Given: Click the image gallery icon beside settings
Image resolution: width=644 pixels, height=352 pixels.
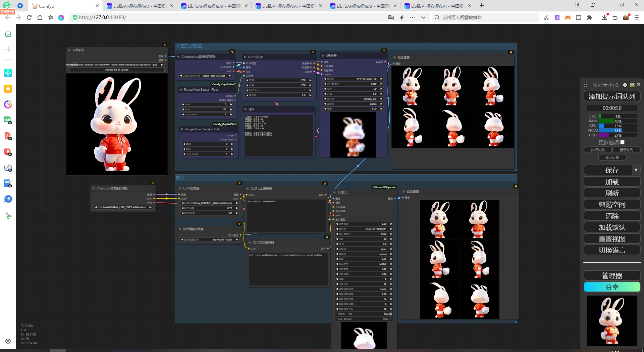Looking at the screenshot, I should tap(632, 85).
